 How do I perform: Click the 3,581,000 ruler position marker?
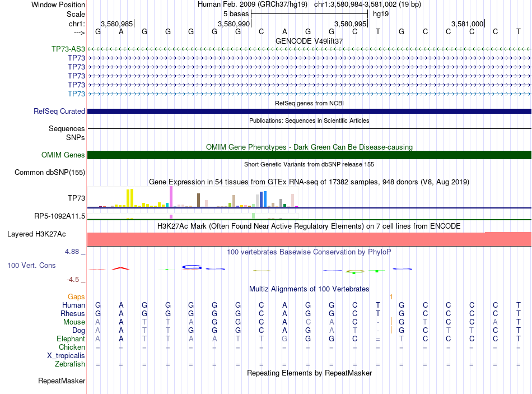467,24
